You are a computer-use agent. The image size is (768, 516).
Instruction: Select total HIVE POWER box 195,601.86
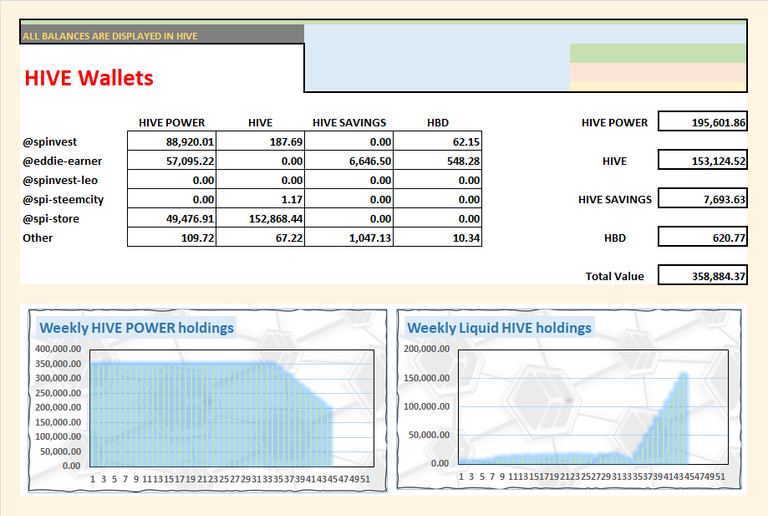[x=702, y=122]
